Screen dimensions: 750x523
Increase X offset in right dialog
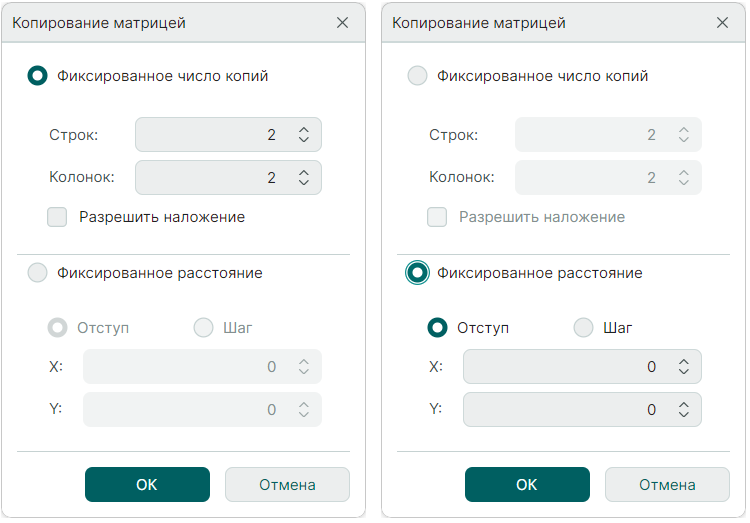tap(684, 361)
